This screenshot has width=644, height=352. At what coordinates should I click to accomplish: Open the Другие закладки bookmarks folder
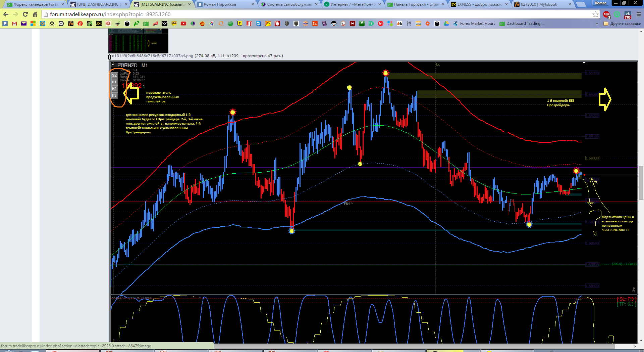622,24
